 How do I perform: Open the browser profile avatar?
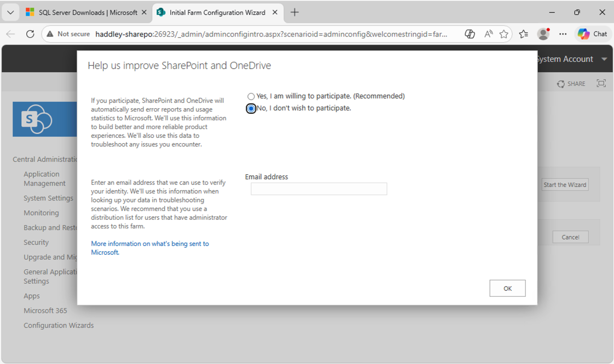point(543,34)
